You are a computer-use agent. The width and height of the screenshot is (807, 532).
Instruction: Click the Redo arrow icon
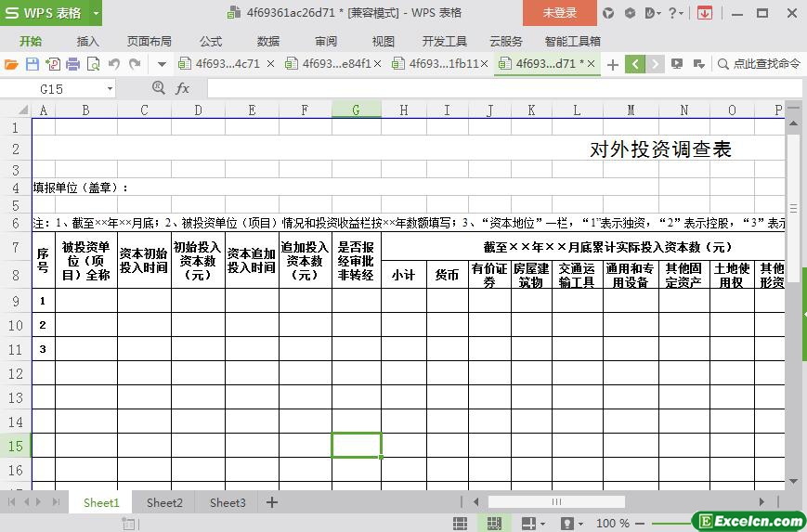pos(135,64)
